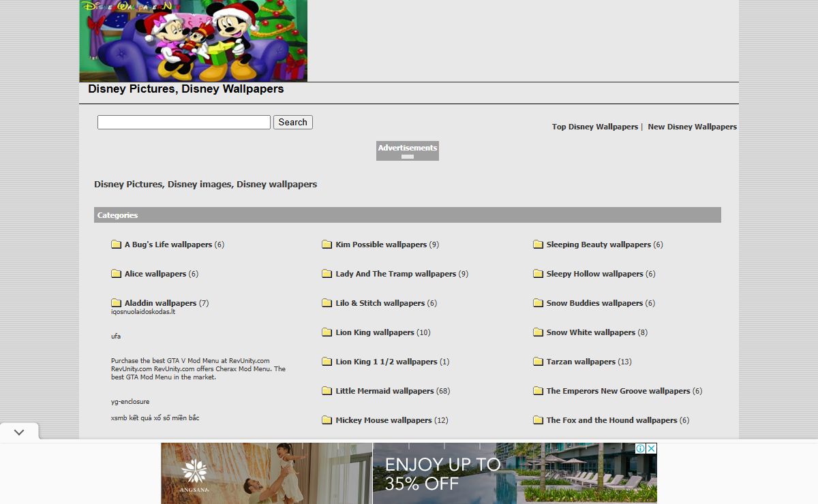Click the folder icon beside Sleeping Beauty wallpapers

pos(538,245)
